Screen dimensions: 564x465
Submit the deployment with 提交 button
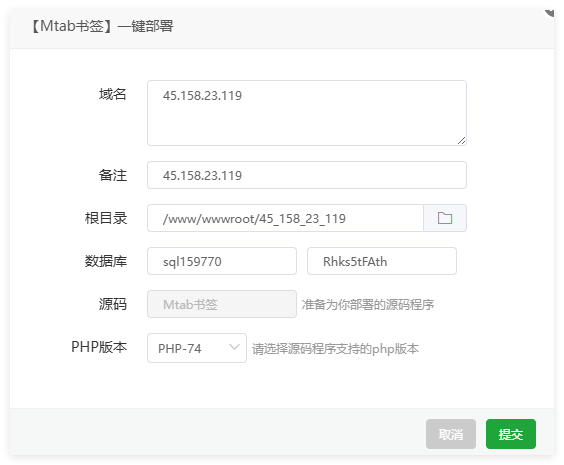tap(510, 434)
